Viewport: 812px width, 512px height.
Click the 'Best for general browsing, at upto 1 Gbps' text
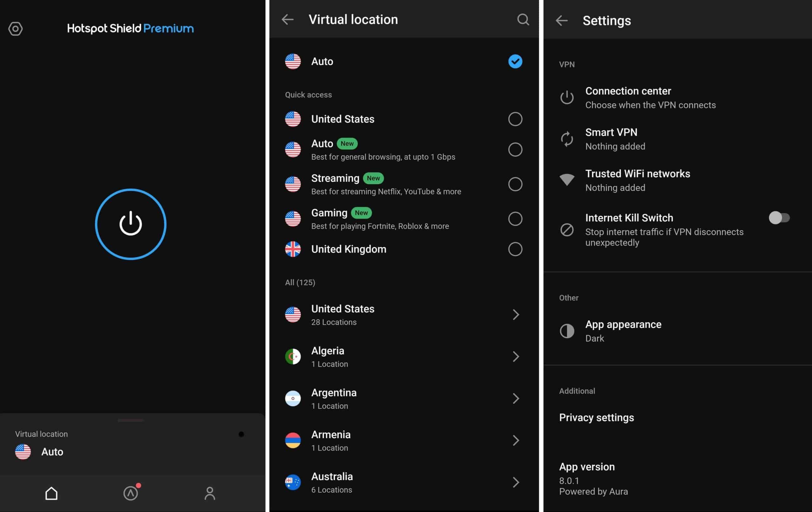point(383,157)
